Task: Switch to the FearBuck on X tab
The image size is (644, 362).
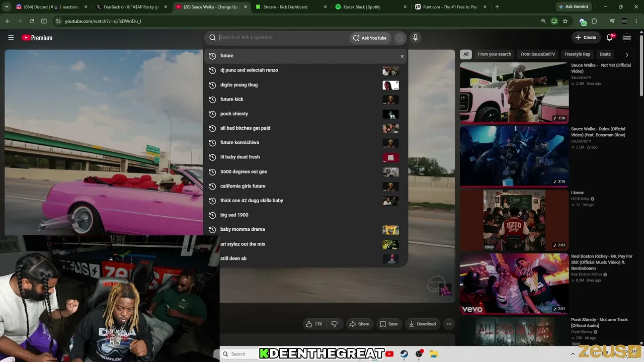Action: 132,7
